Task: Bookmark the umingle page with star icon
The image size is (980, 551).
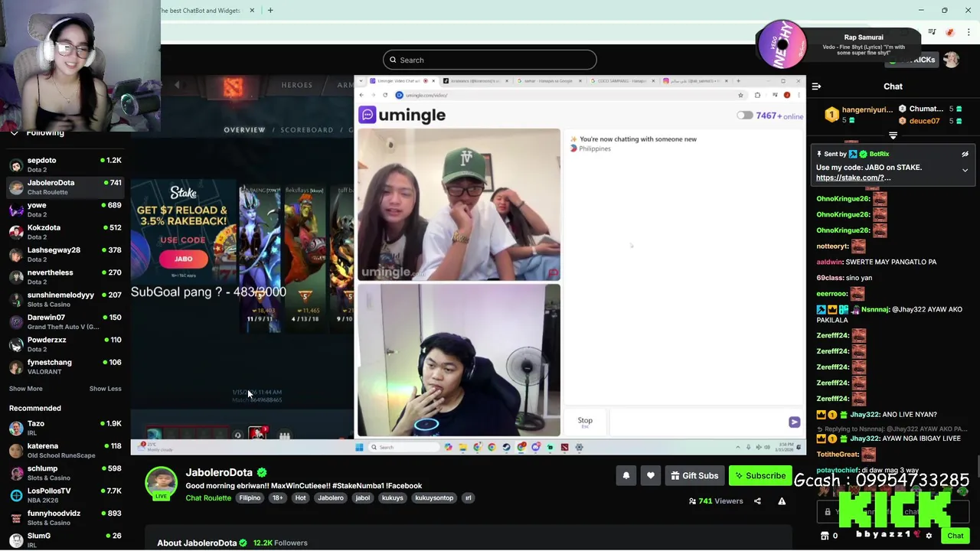Action: coord(740,95)
